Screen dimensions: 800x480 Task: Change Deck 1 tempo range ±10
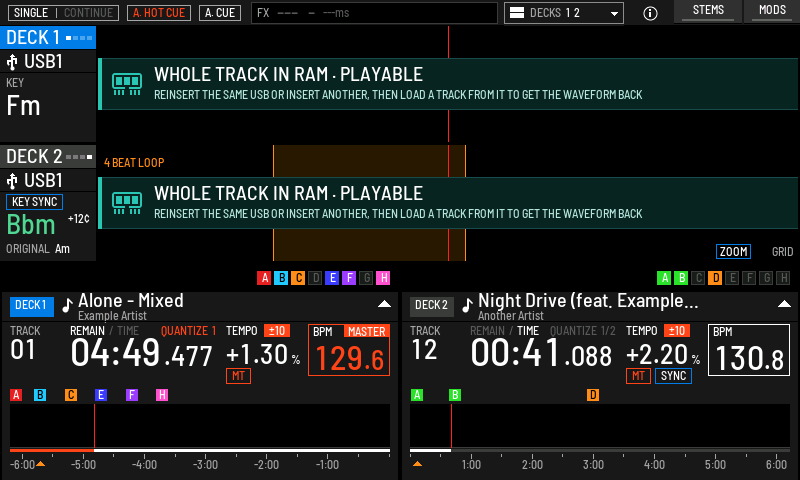point(277,331)
